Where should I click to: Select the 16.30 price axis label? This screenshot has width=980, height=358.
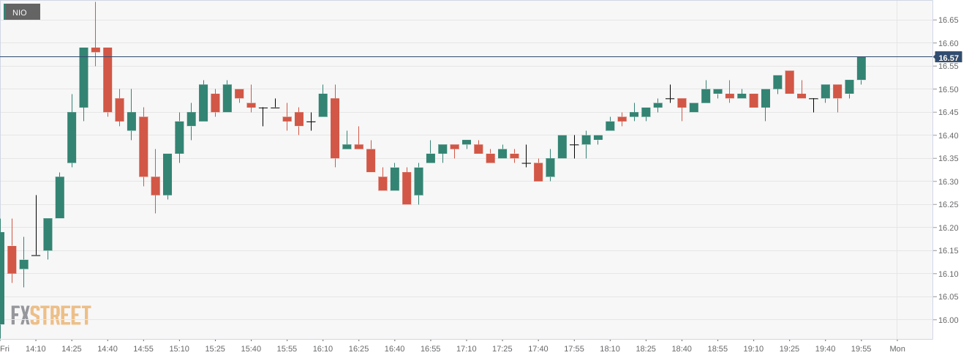(x=949, y=182)
